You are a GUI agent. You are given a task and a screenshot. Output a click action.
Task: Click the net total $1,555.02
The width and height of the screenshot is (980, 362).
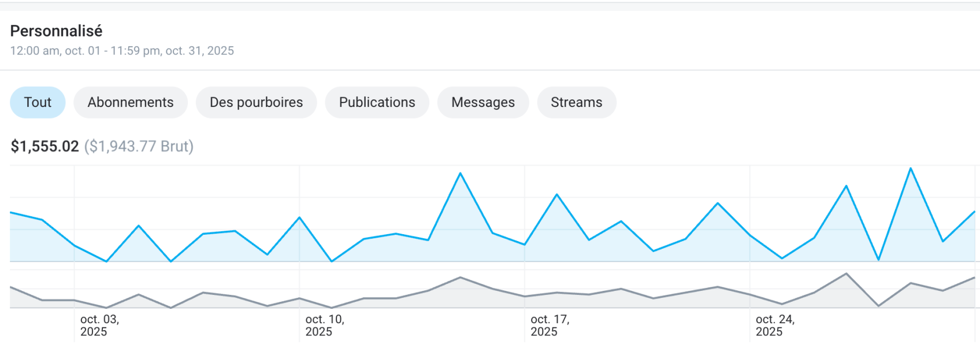click(x=44, y=146)
